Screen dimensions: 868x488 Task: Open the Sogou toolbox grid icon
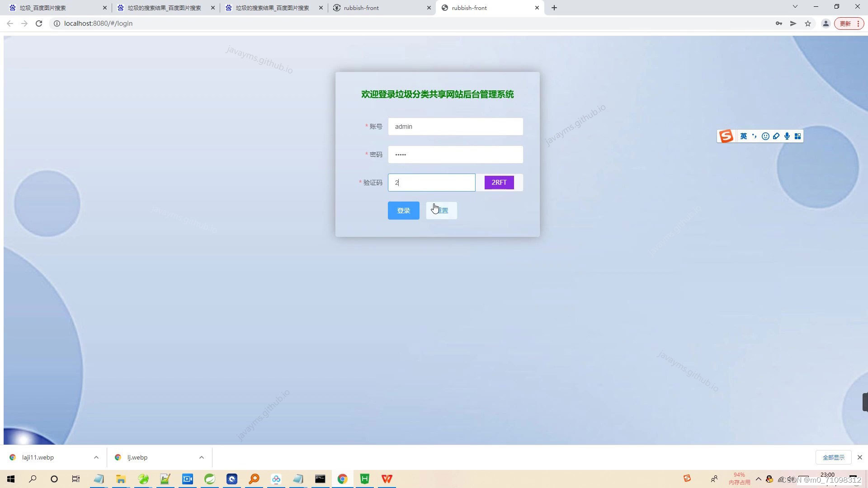[x=798, y=136]
